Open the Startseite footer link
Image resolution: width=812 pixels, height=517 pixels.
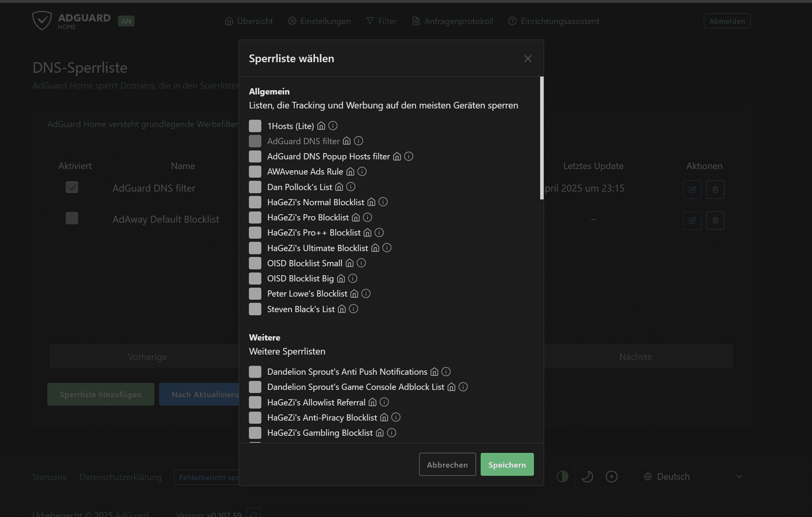(50, 477)
